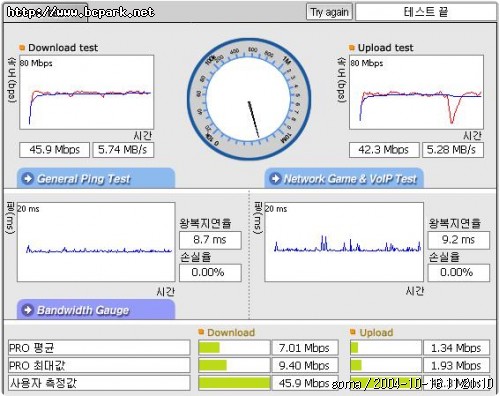Click the Bandwidth Gauge arrow icon
The width and height of the screenshot is (500, 396).
28,310
